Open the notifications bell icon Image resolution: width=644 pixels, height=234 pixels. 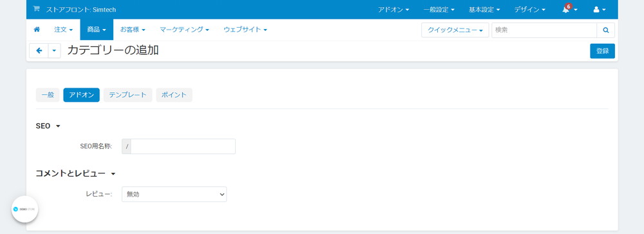[569, 10]
